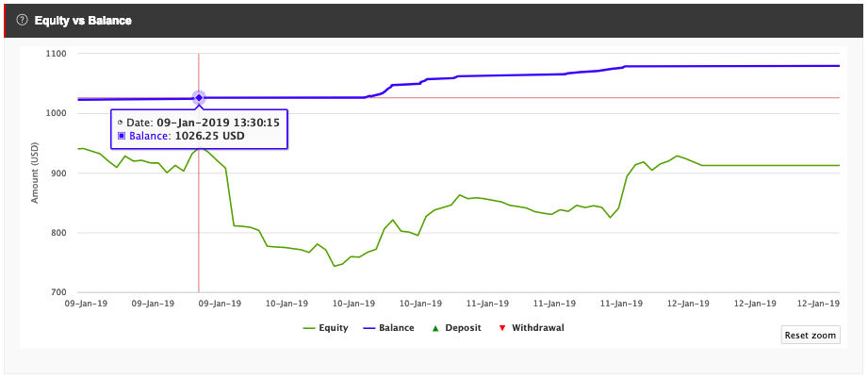Click the red Withdrawal triangle icon
The width and height of the screenshot is (868, 379).
pyautogui.click(x=502, y=328)
